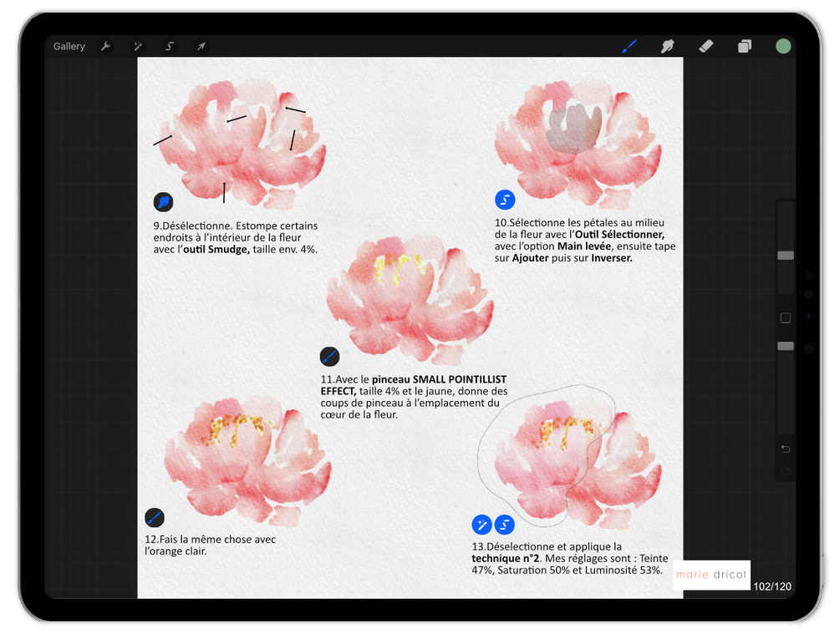Click the brush icon beside step 11
840x634 pixels.
click(329, 357)
